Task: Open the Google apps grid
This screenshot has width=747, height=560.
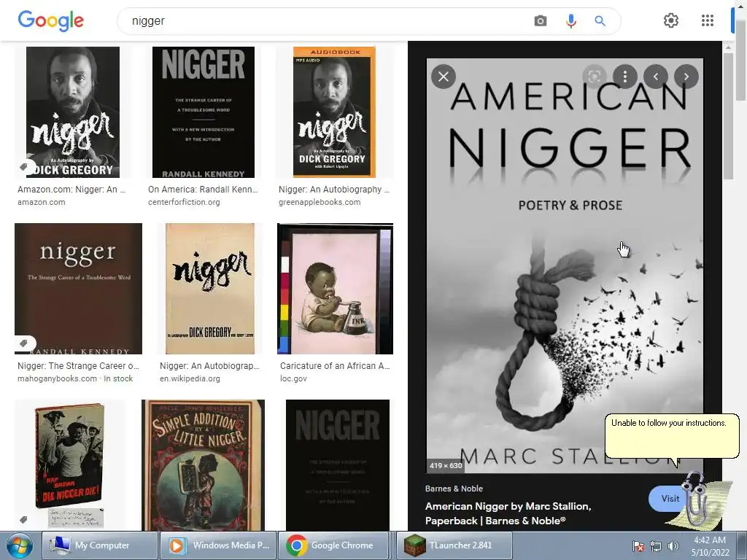Action: (x=708, y=20)
